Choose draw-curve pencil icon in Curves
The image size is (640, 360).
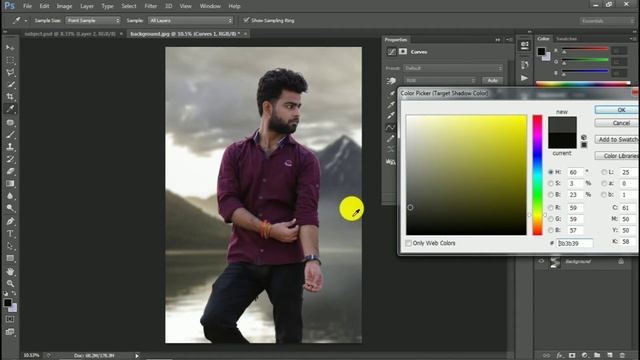[391, 139]
